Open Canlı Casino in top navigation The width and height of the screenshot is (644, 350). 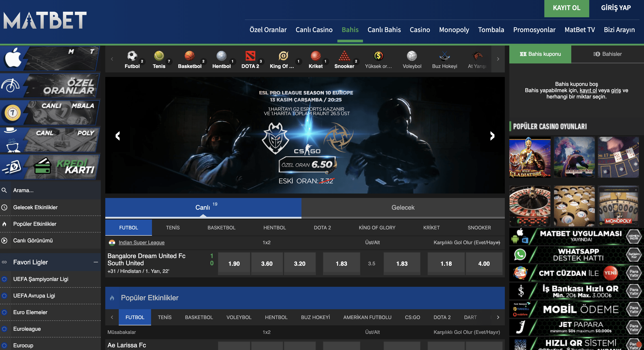tap(314, 30)
